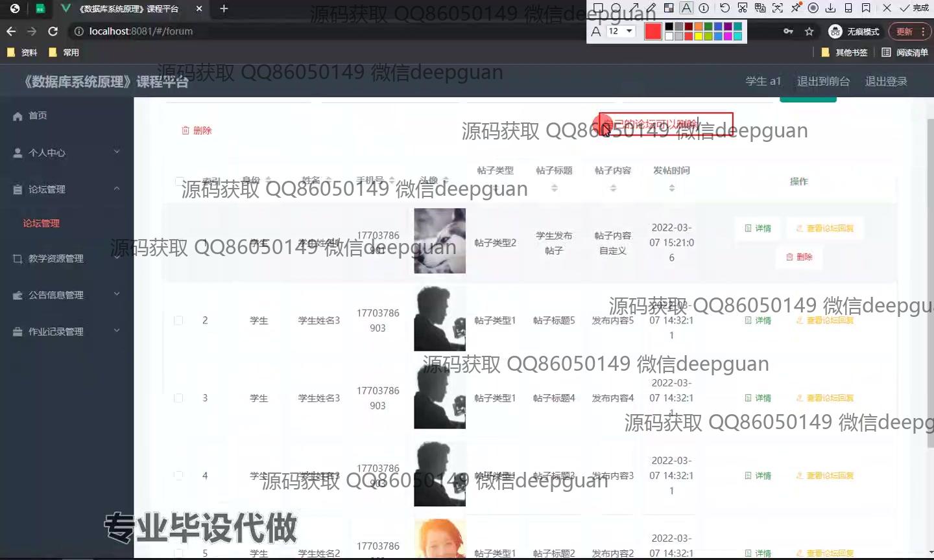Select the arrow annotation tool
Image resolution: width=934 pixels, height=560 pixels.
634,8
